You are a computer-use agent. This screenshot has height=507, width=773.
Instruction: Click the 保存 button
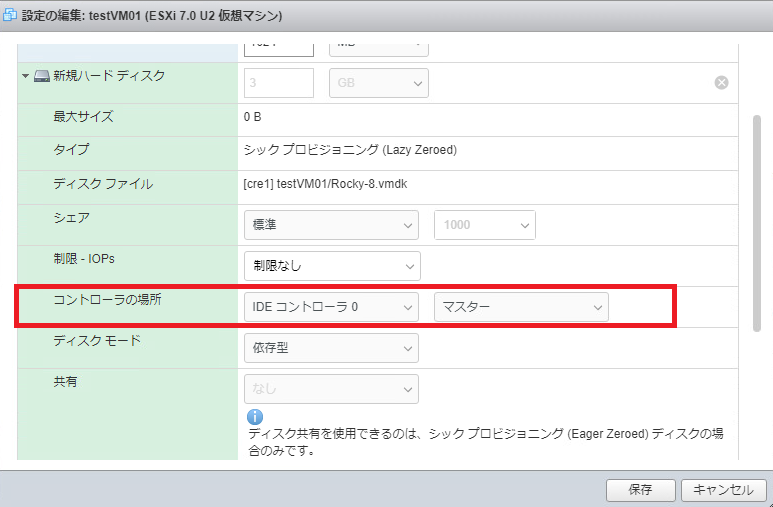click(640, 490)
